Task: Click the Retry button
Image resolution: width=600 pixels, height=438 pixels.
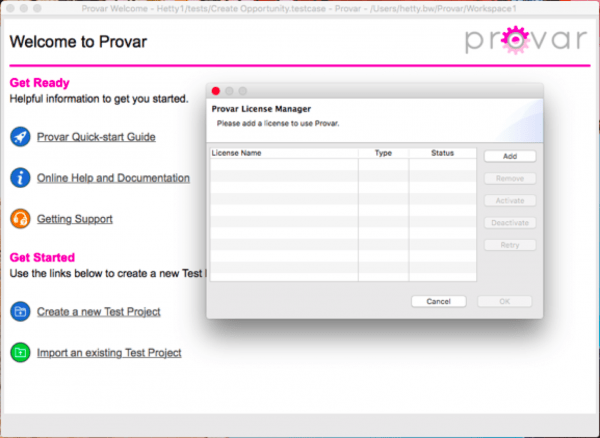Action: (x=510, y=245)
